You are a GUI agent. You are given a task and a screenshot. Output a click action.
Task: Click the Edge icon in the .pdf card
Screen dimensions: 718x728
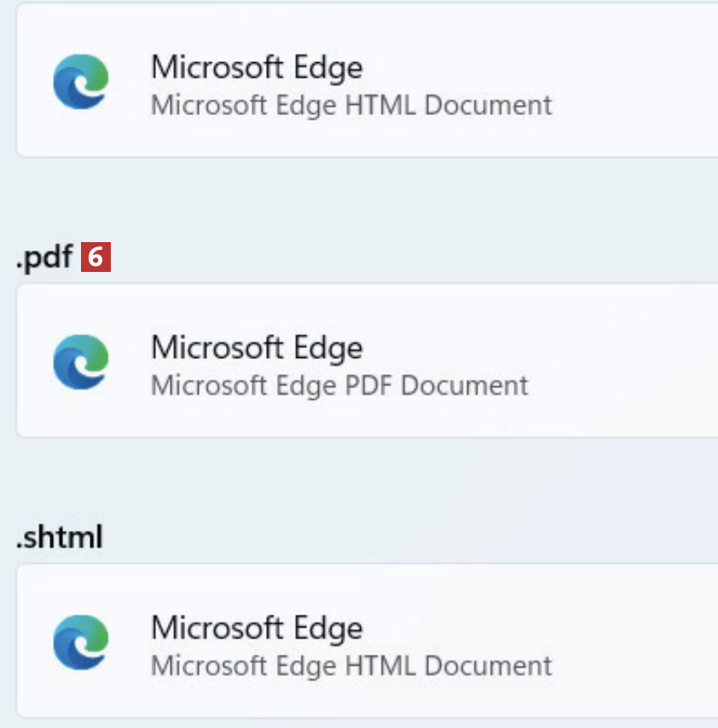[81, 361]
